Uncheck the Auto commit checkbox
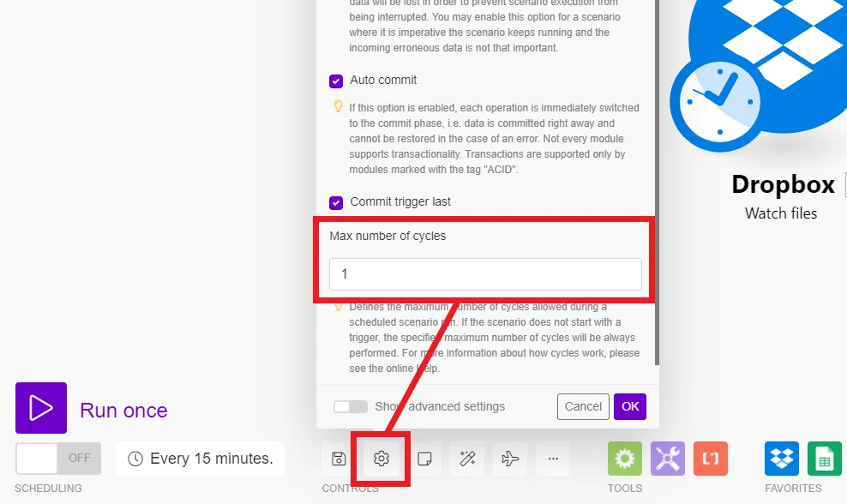 (x=336, y=81)
